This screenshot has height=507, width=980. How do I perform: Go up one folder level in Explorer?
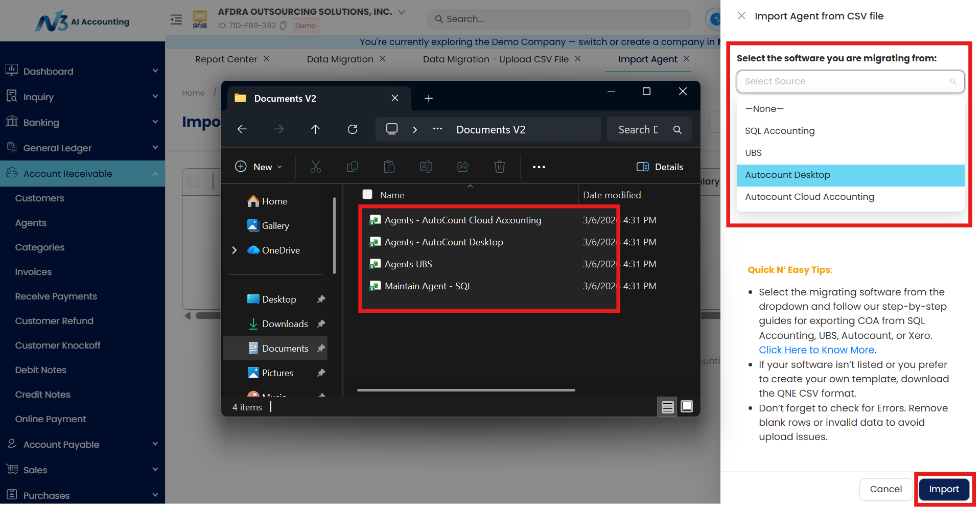(x=316, y=129)
